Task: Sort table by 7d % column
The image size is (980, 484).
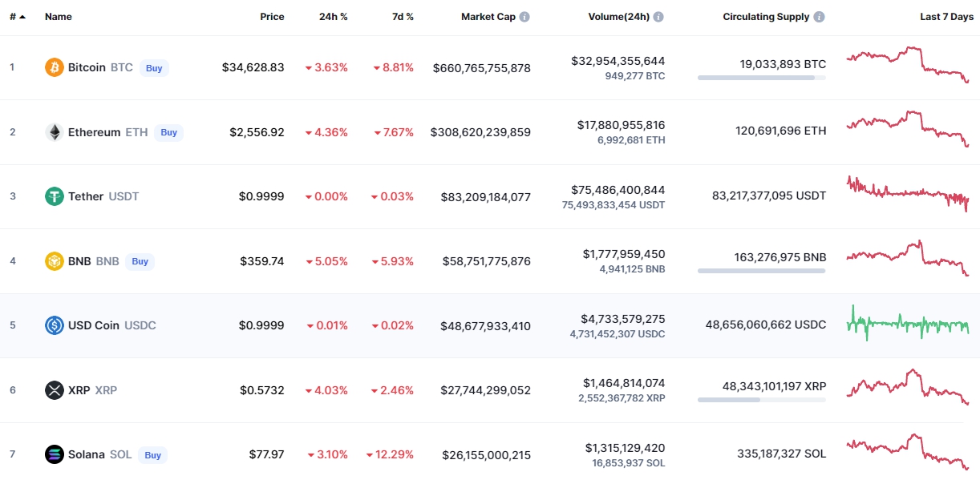Action: 402,17
